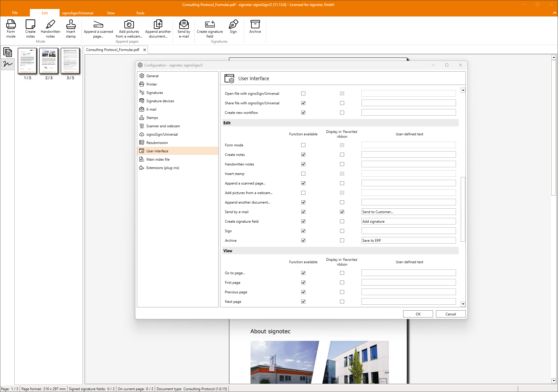
Task: Select page 3 / 3 thumbnail
Action: pyautogui.click(x=70, y=61)
